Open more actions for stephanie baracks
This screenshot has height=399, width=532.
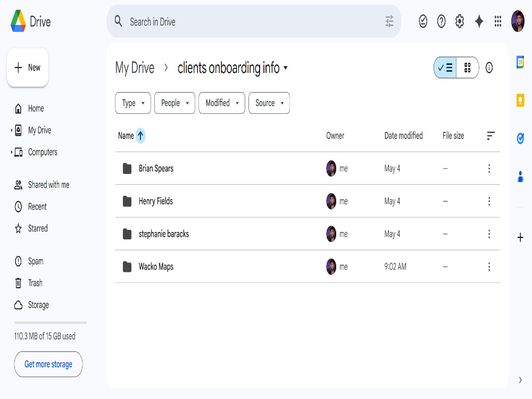click(x=489, y=234)
